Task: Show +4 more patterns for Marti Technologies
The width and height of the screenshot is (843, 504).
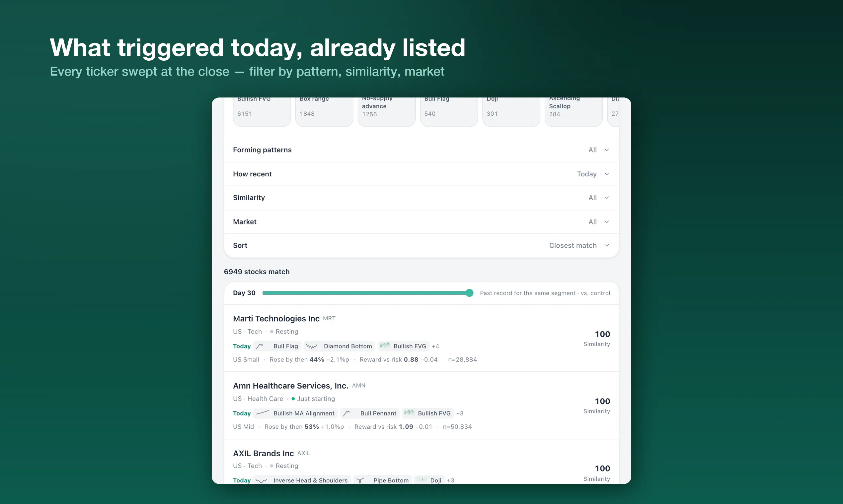Action: click(435, 346)
